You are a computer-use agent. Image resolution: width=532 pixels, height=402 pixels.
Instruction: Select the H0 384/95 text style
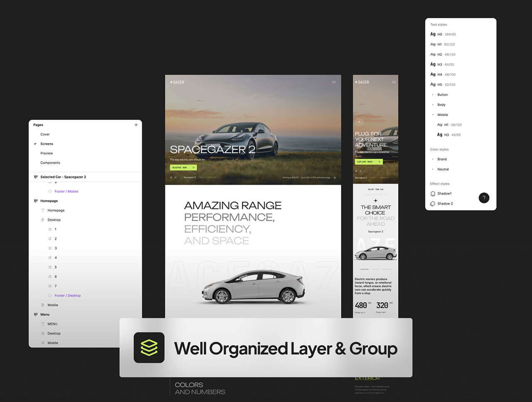(x=446, y=35)
